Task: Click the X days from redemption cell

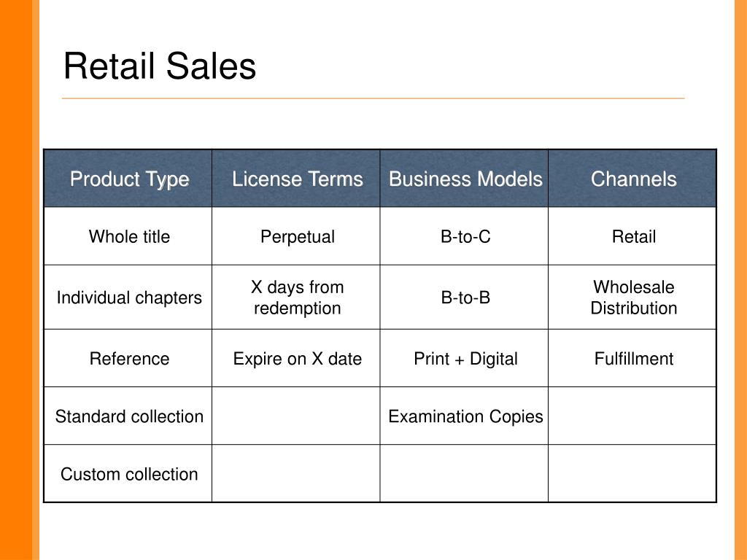Action: tap(296, 297)
